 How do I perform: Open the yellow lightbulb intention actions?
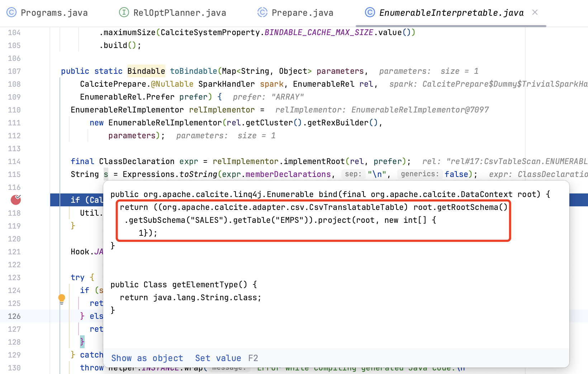pyautogui.click(x=62, y=298)
